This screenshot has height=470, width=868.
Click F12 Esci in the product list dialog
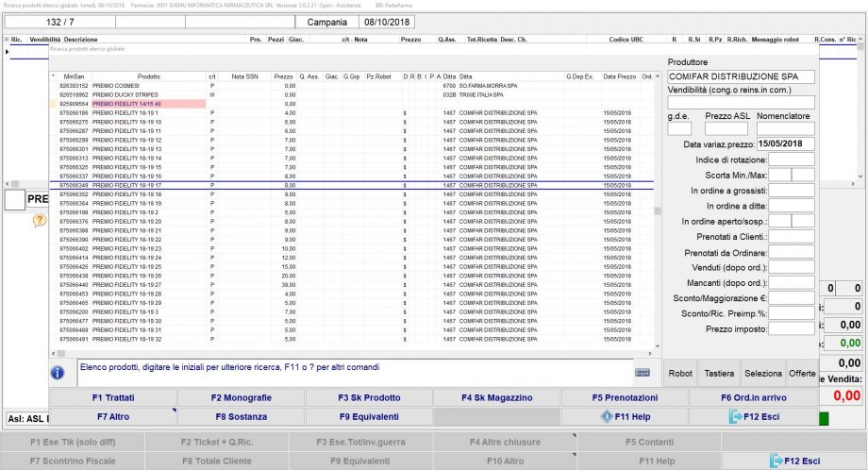[x=753, y=415]
